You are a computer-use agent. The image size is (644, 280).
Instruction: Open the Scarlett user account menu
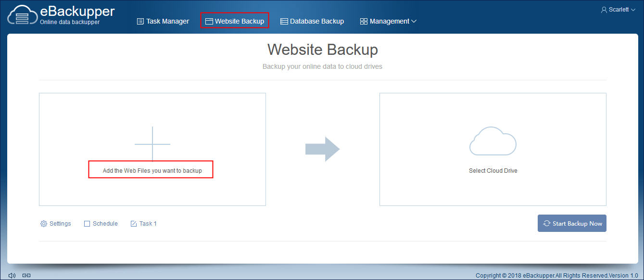[618, 9]
